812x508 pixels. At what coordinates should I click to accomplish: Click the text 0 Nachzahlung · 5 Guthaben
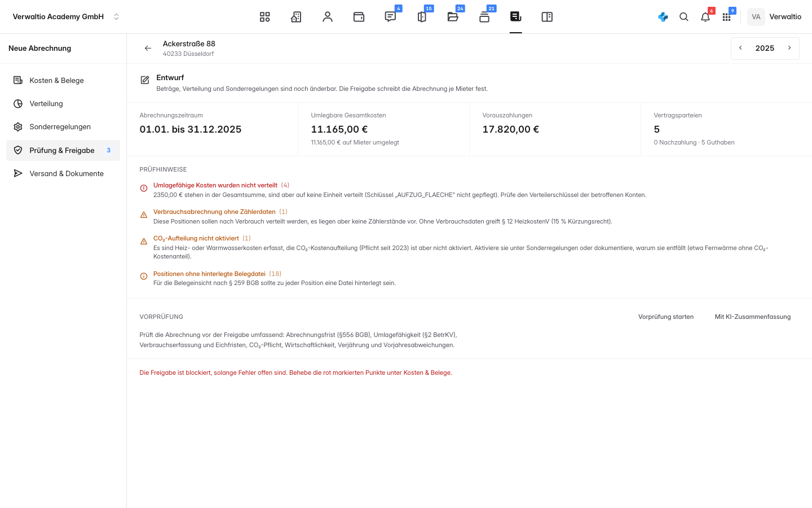[694, 142]
